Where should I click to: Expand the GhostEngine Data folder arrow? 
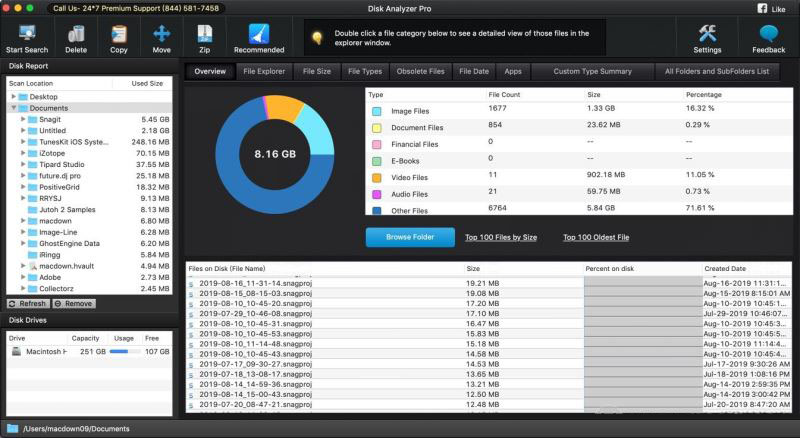click(x=23, y=243)
